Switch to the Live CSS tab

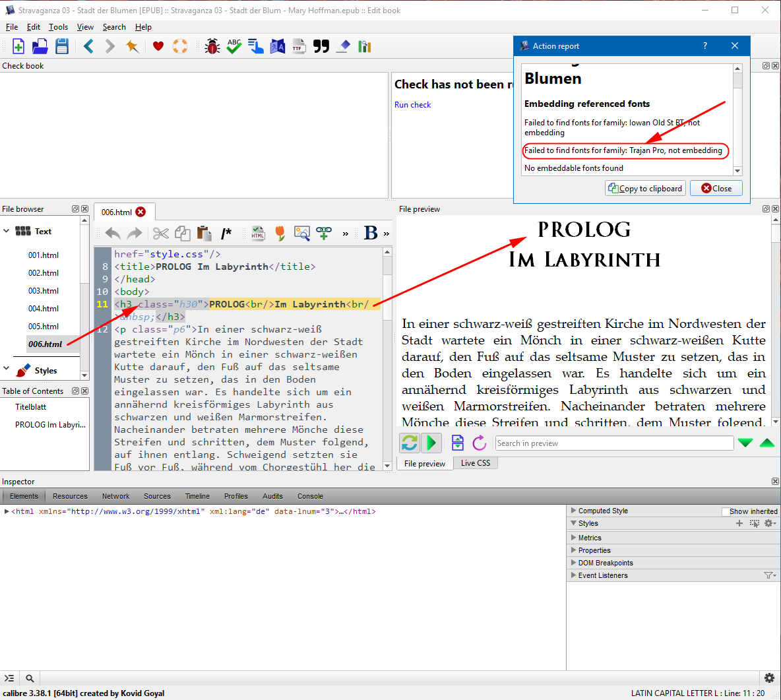point(475,463)
